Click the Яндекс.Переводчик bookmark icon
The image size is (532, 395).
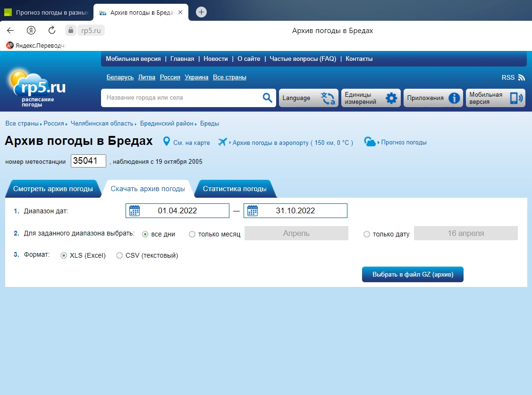[x=10, y=45]
